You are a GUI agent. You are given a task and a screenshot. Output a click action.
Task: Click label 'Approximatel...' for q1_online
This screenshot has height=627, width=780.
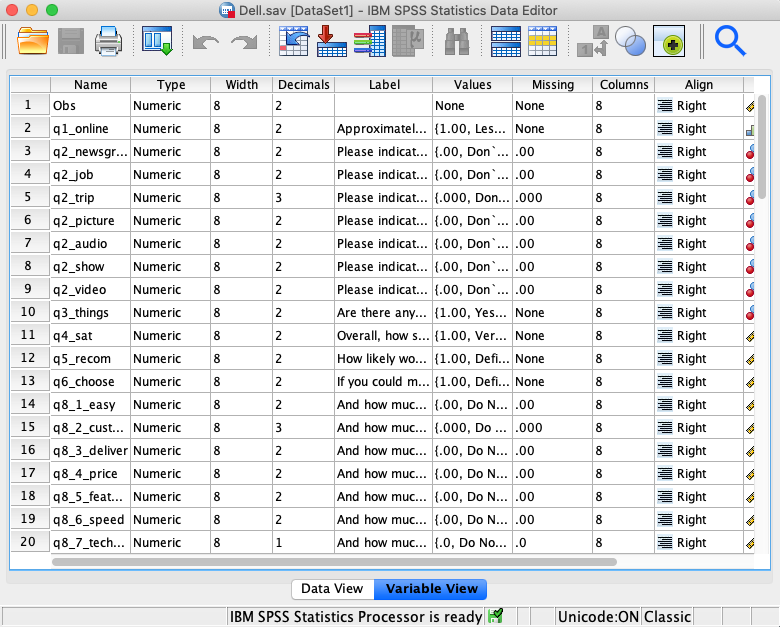click(384, 128)
